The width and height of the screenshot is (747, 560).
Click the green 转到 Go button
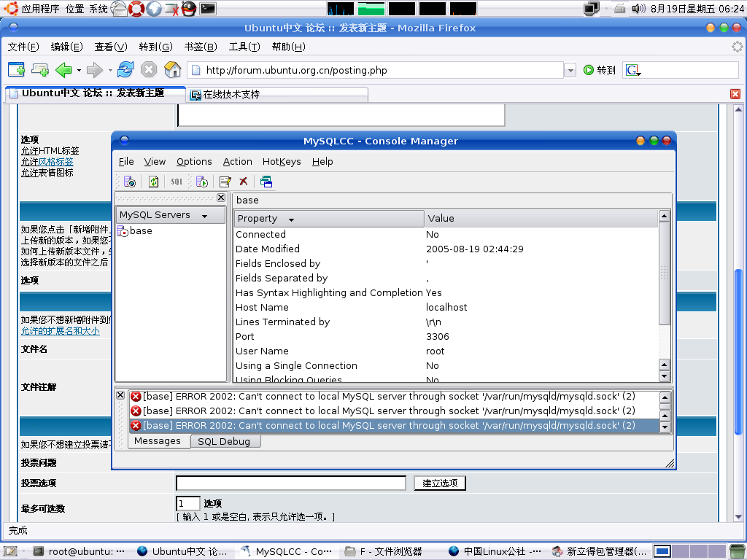click(x=600, y=71)
